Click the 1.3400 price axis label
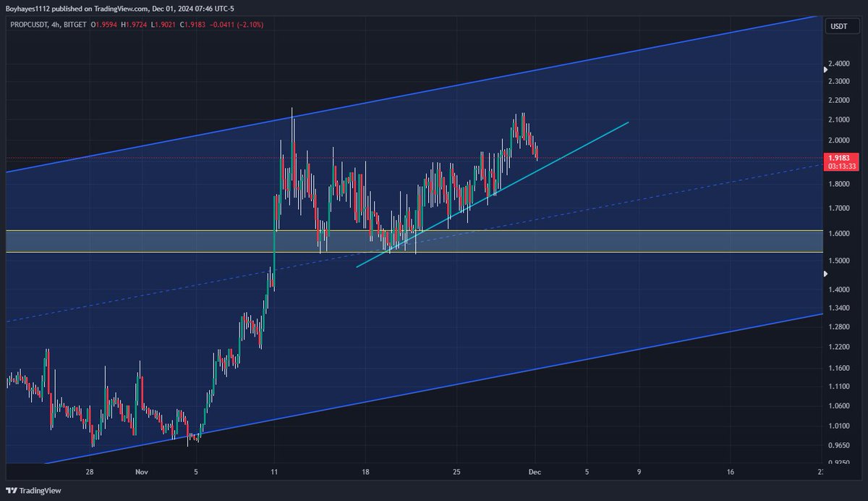The height and width of the screenshot is (501, 868). (840, 308)
